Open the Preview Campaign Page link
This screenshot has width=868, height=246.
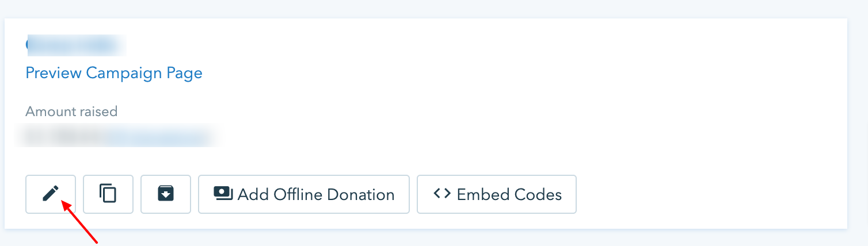point(114,73)
